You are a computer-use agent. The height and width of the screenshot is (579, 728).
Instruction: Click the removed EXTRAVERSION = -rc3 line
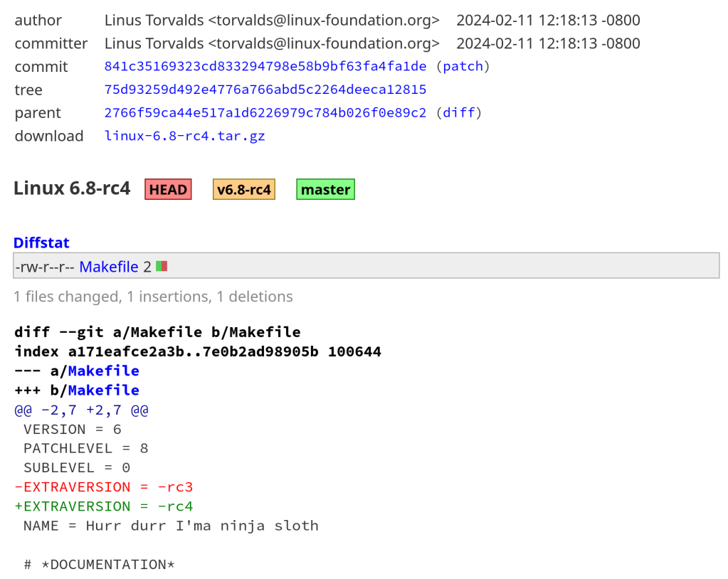click(x=104, y=487)
